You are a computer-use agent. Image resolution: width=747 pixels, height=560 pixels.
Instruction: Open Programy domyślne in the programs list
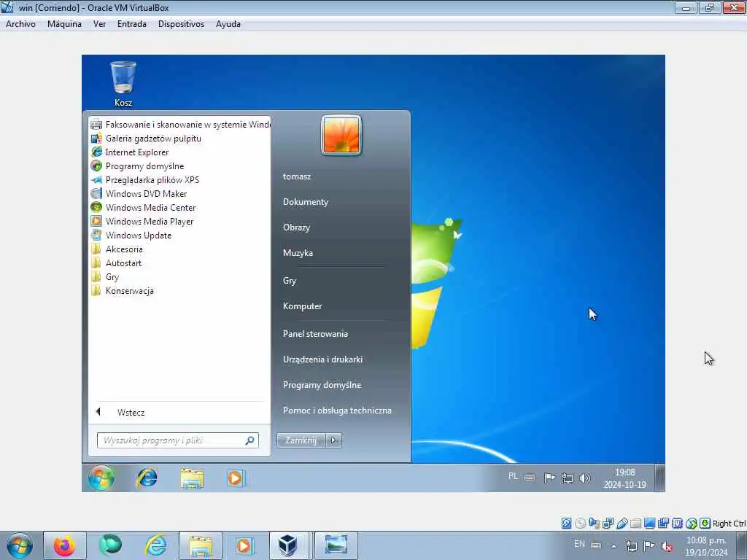[x=137, y=166]
